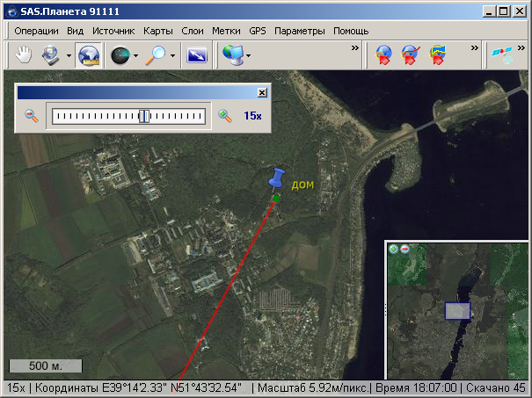Open the map type dropdown arrow
Screen dimensions: 532x398
click(248, 56)
